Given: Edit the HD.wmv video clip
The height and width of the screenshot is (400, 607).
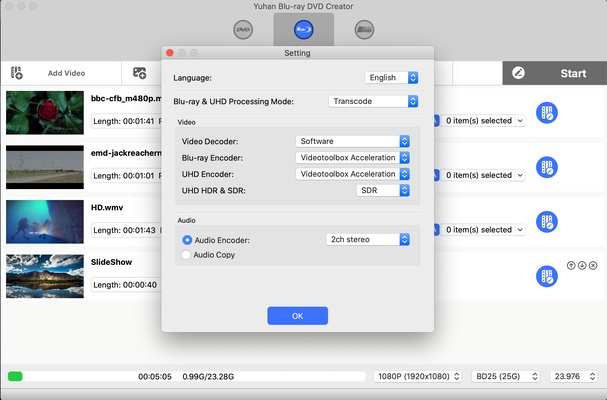Looking at the screenshot, I should (547, 222).
